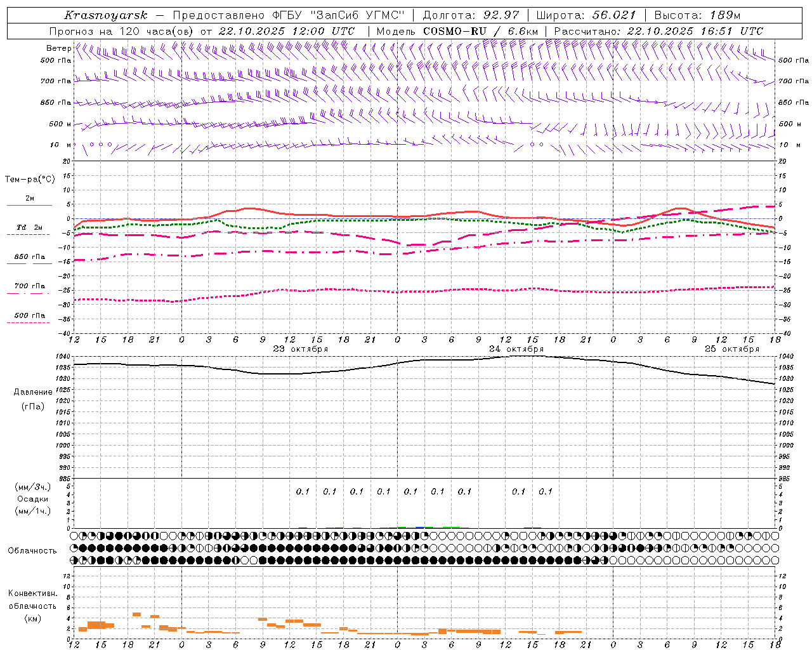The width and height of the screenshot is (812, 650).
Task: Click the (км) unit label under convective cloudiness
Action: pos(33,618)
